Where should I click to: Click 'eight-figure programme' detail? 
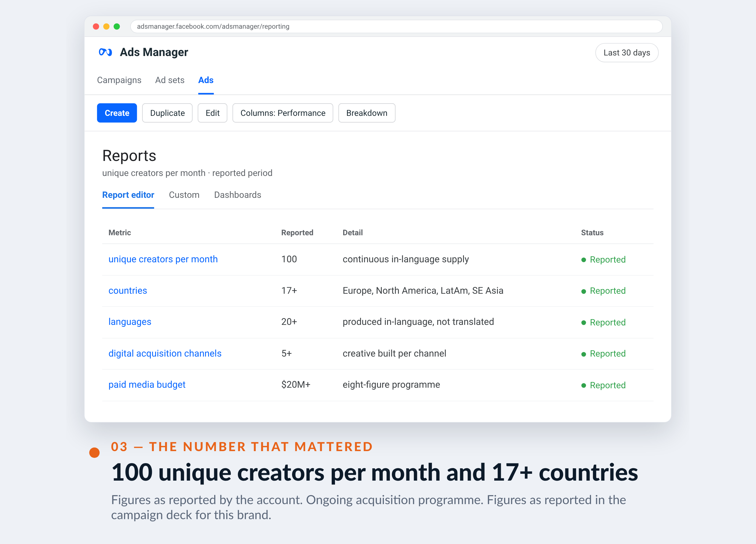pyautogui.click(x=391, y=385)
